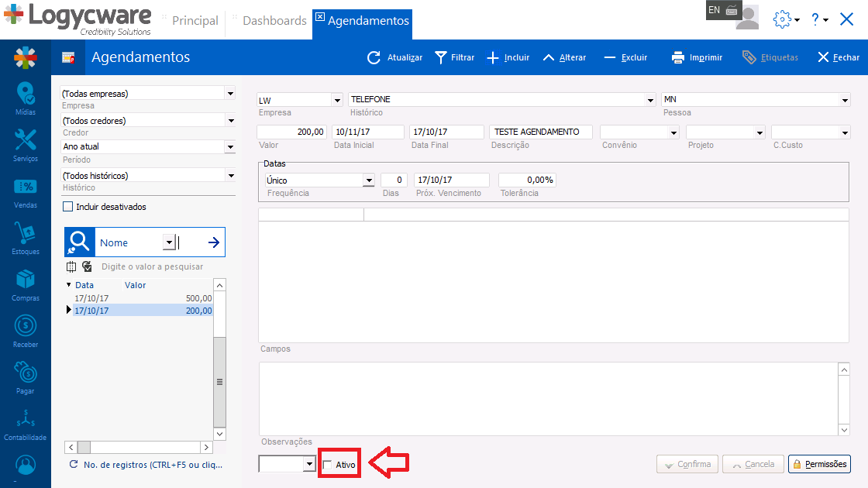Switch to the Principal tab

[195, 21]
